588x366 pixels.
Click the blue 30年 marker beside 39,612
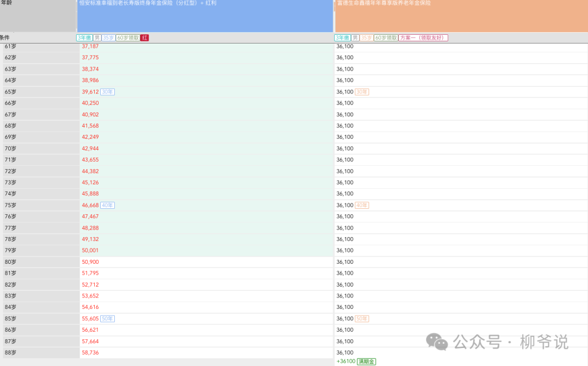[x=108, y=92]
